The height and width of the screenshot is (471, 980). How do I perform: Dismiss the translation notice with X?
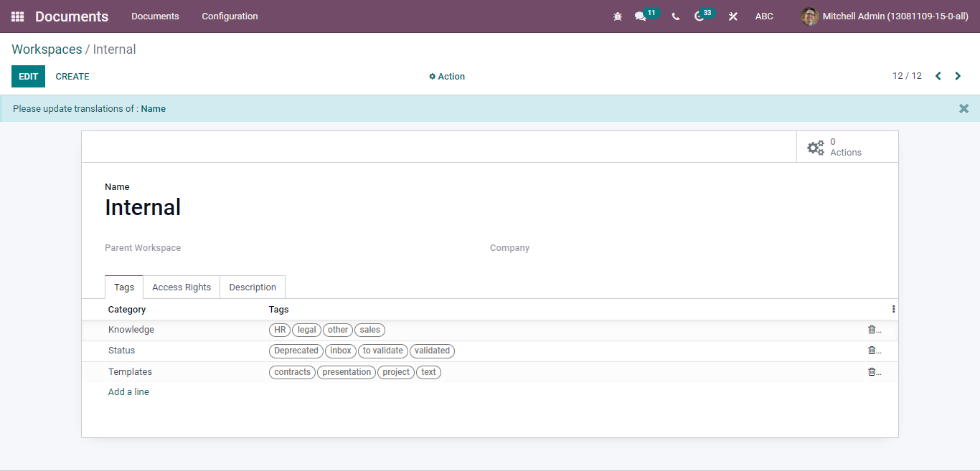click(963, 108)
